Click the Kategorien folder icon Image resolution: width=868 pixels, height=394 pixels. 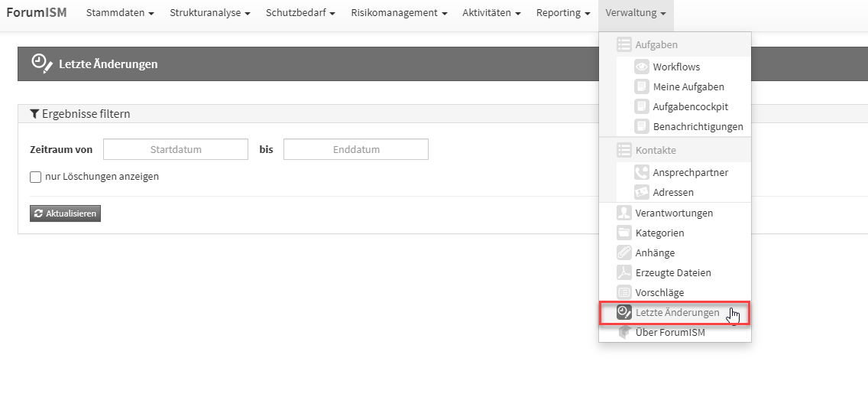pos(623,233)
